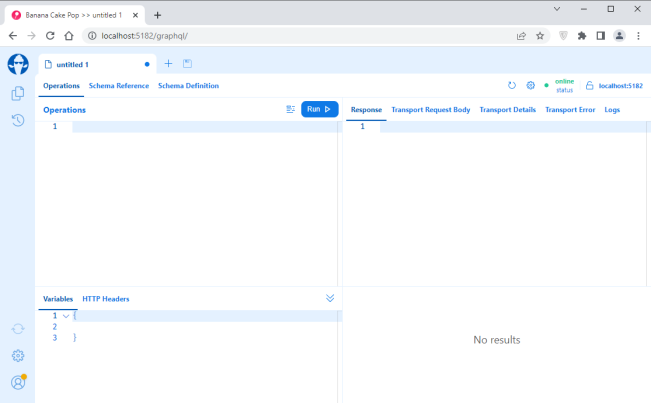The image size is (651, 403).
Task: Click the sidebar settings gear icon
Action: pyautogui.click(x=17, y=355)
